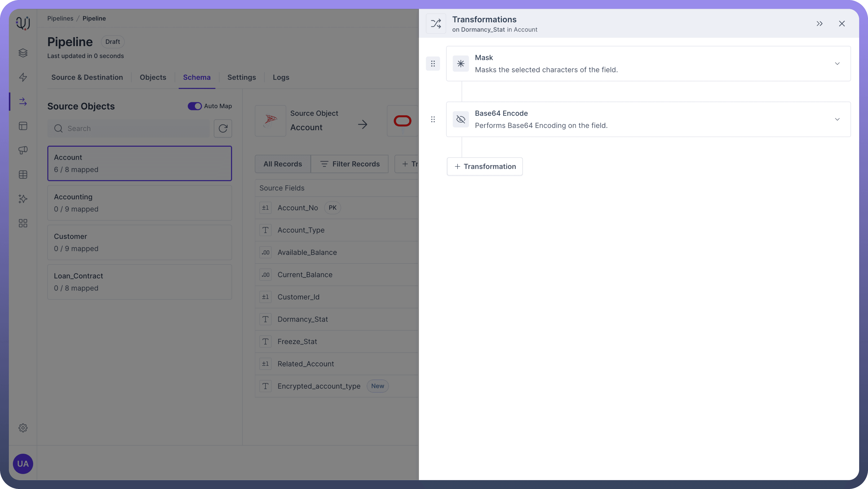
Task: Click the UA user avatar
Action: tap(23, 463)
